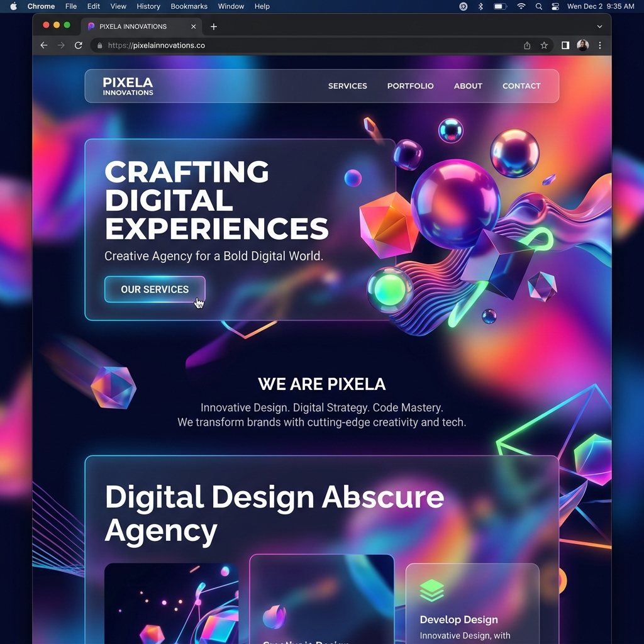Open the Window menu
The height and width of the screenshot is (644, 644).
click(231, 6)
